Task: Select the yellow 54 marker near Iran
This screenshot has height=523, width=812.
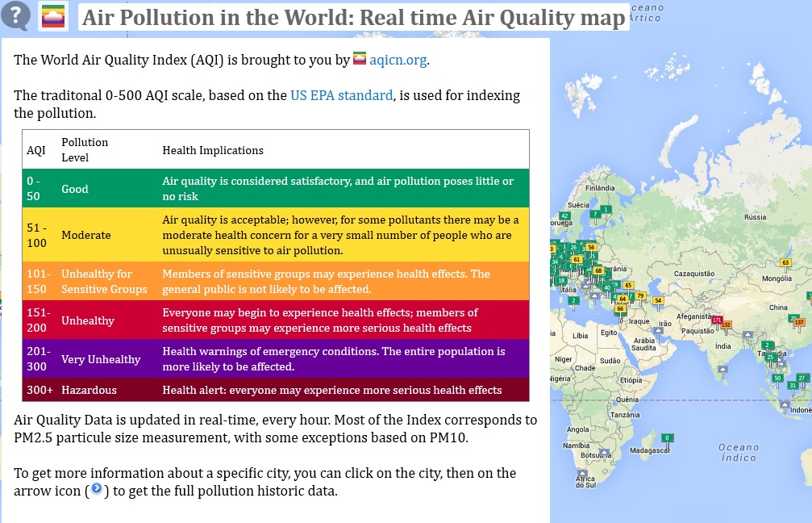Action: point(658,300)
